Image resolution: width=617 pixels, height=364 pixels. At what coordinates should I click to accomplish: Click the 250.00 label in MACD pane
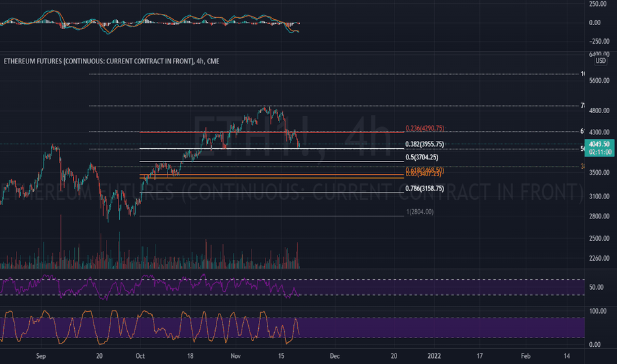(x=598, y=4)
